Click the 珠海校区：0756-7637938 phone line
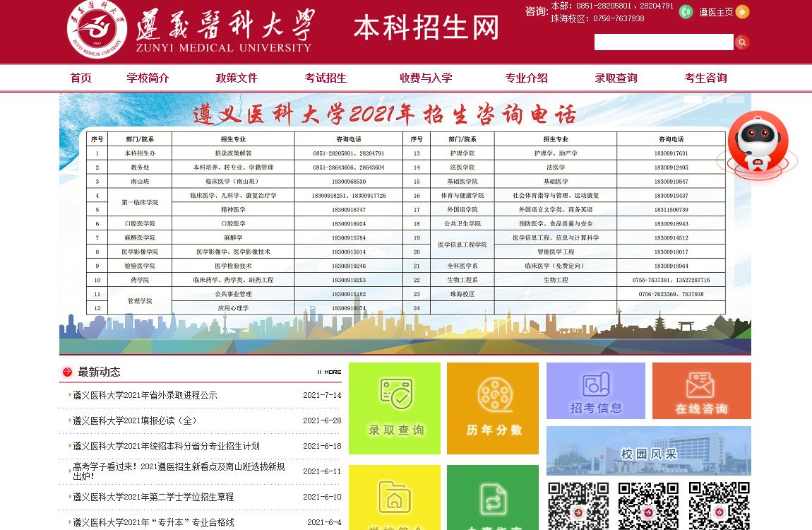Viewport: 812px width, 530px height. (x=597, y=18)
